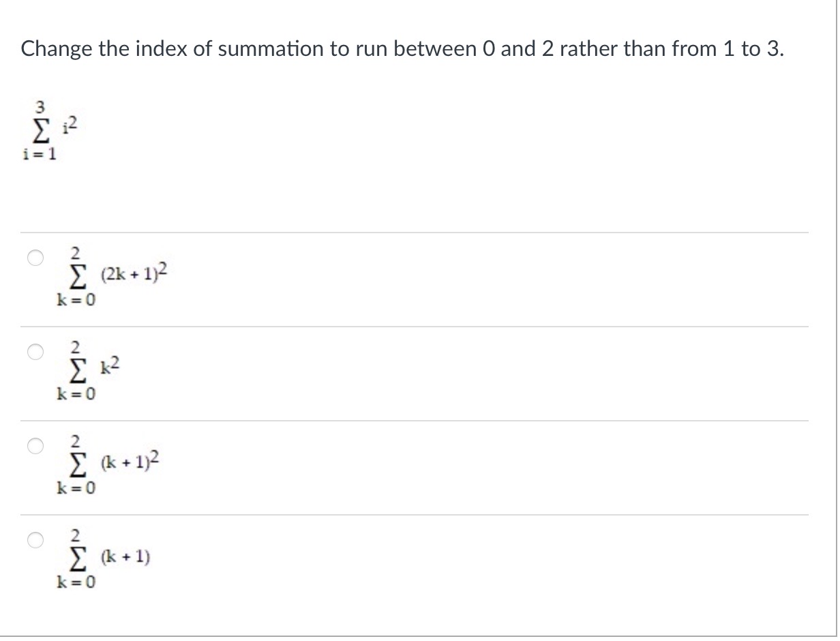Click the question text about changing the index
Screen dimensions: 840x641
pyautogui.click(x=402, y=48)
